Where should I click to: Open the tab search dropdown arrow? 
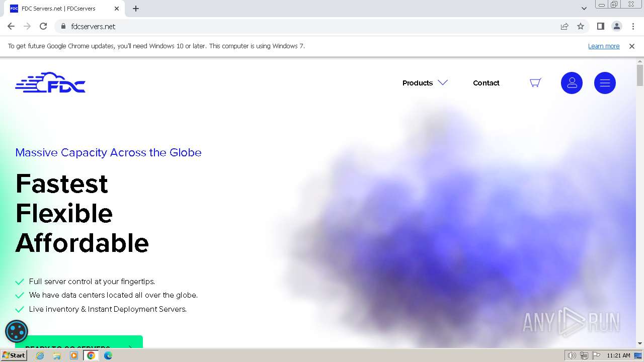[x=584, y=9]
